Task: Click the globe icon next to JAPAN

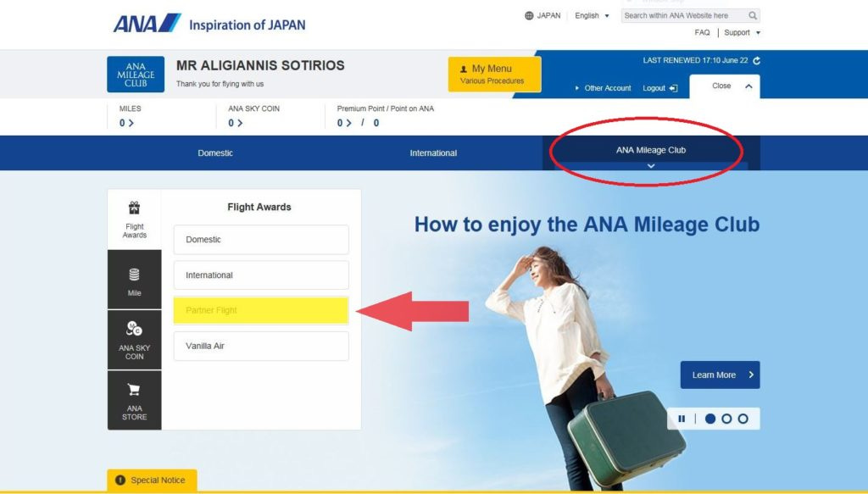Action: [529, 15]
